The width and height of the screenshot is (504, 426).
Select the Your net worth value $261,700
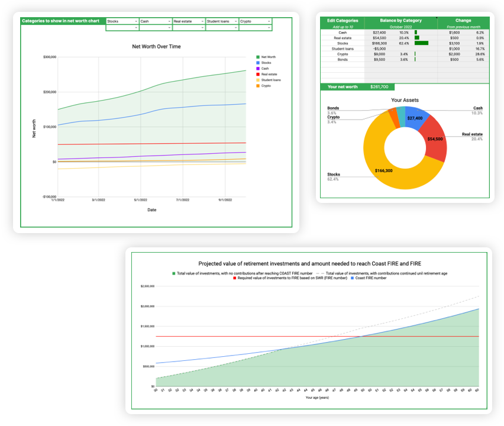pos(380,87)
